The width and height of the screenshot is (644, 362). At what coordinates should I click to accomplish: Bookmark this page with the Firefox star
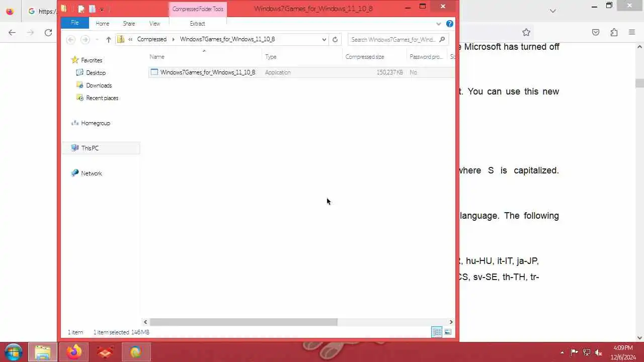[526, 32]
